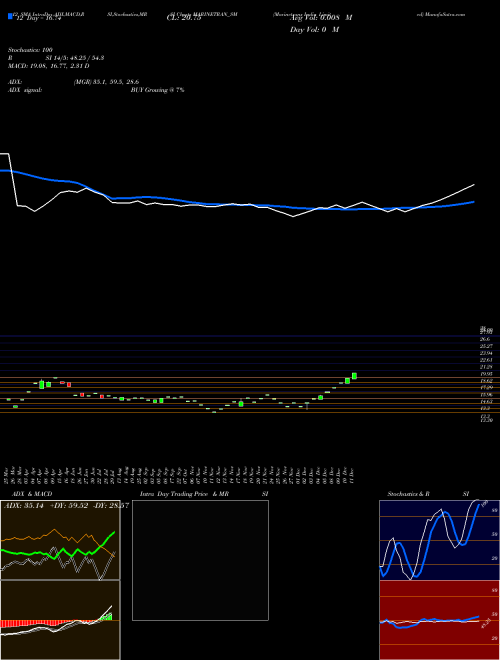Image resolution: width=500 pixels, height=660 pixels.
Task: Open the empty intraday trading price chart box
Action: (x=200, y=560)
